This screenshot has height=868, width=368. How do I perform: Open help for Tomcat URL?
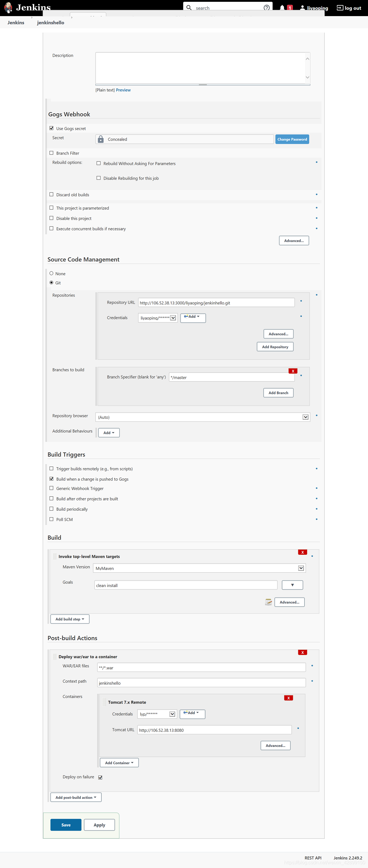[x=298, y=728]
